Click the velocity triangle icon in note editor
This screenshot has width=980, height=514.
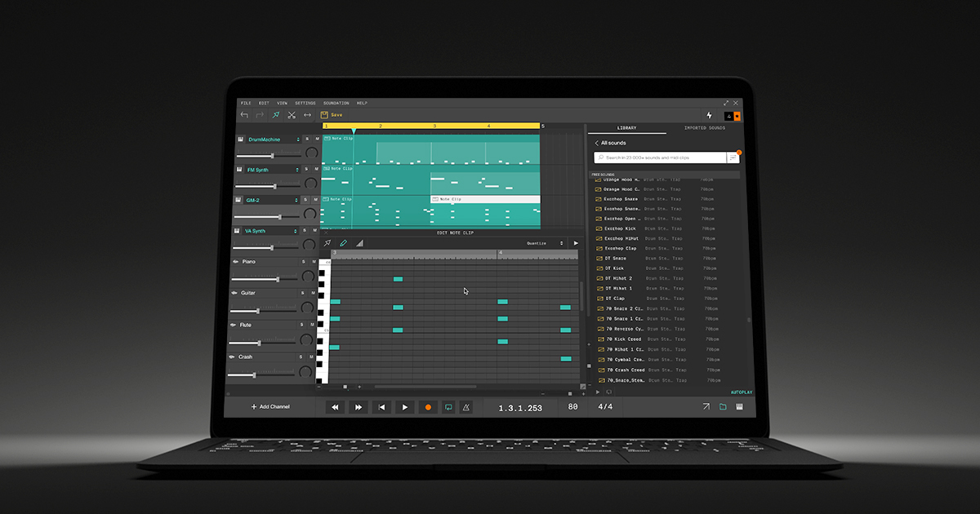tap(359, 242)
